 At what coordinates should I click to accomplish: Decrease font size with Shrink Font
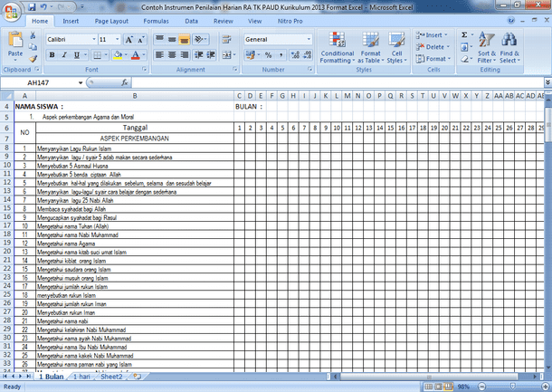pyautogui.click(x=141, y=40)
